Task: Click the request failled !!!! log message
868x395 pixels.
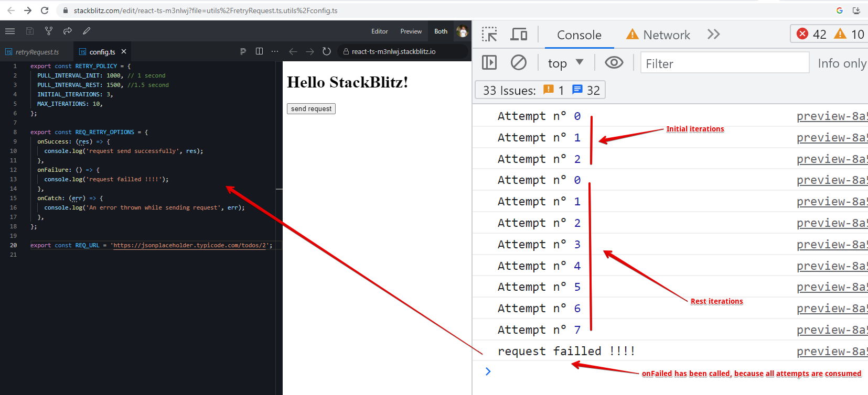Action: click(566, 352)
